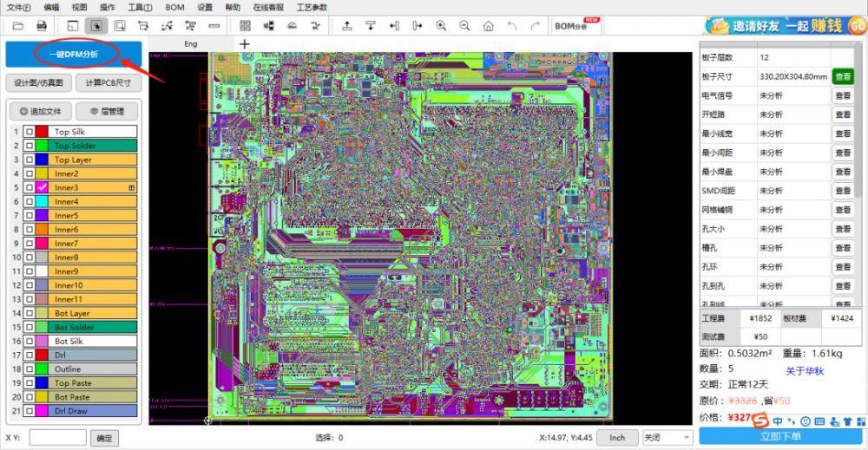The image size is (868, 450).
Task: Open the 关闭 dropdown in status bar
Action: (667, 438)
